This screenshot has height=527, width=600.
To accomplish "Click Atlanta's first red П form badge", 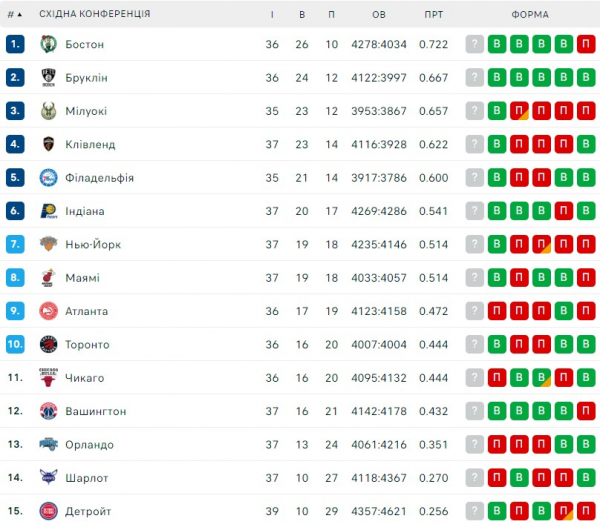I will point(497,311).
